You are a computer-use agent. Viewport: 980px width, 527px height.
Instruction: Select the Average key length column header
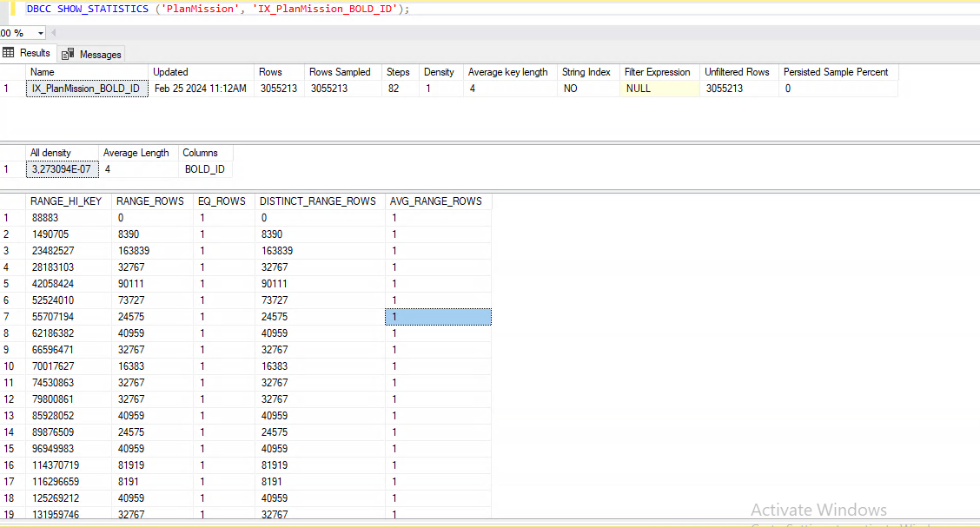(x=509, y=72)
